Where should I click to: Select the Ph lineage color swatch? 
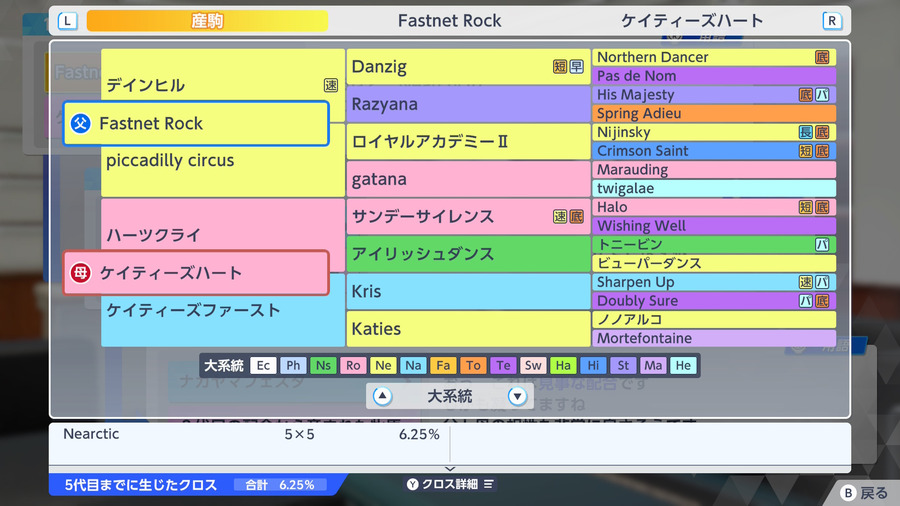(x=293, y=365)
